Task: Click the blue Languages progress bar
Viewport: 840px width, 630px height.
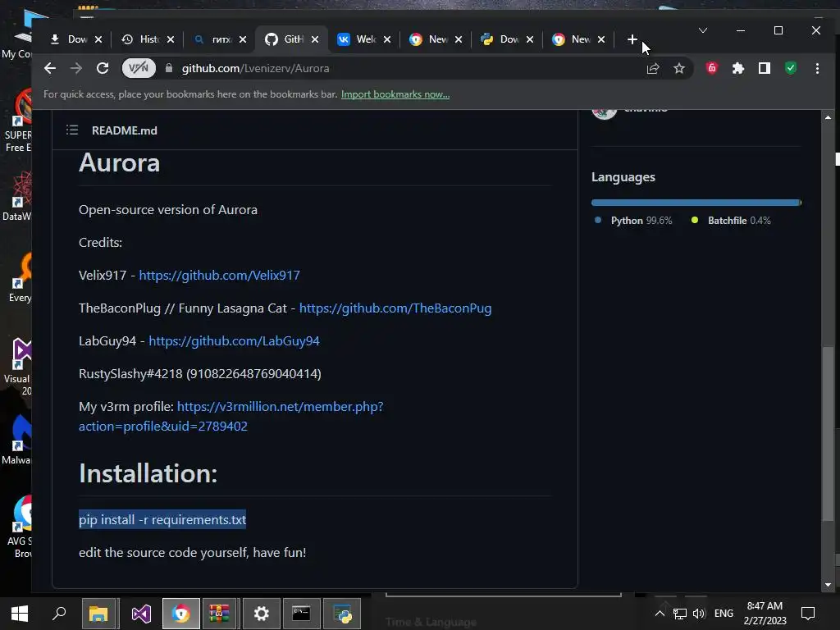Action: pos(696,203)
